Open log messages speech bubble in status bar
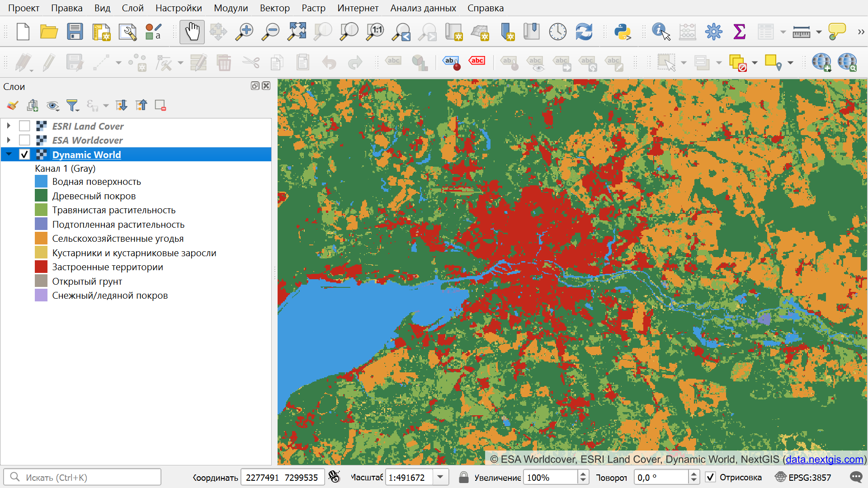This screenshot has height=488, width=868. click(x=856, y=477)
